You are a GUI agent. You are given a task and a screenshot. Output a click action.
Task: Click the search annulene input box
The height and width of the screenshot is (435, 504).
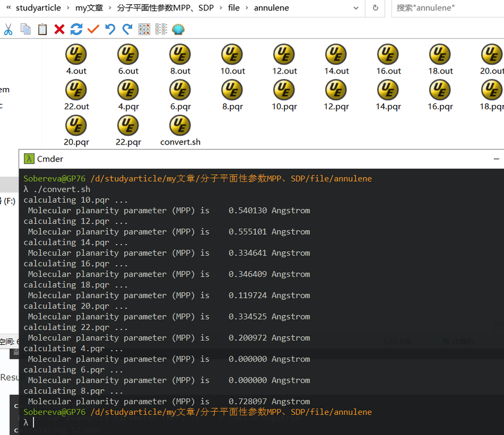click(448, 8)
